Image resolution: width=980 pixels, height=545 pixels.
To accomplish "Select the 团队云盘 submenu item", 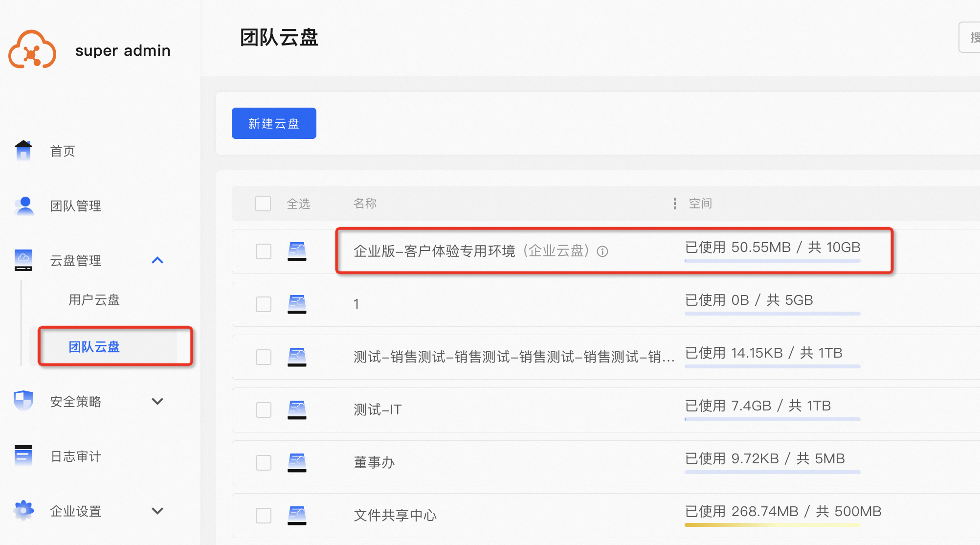I will pos(94,347).
